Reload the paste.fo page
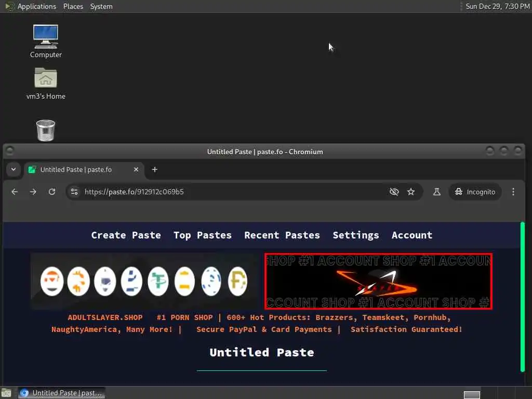Image resolution: width=532 pixels, height=399 pixels. 52,192
